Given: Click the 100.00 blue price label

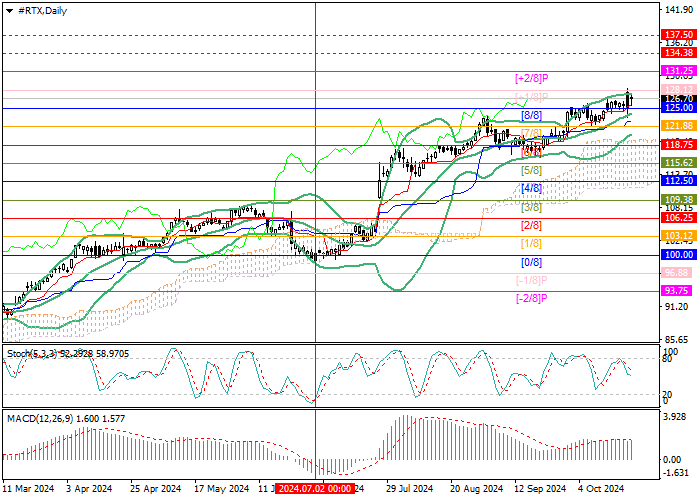Looking at the screenshot, I should pyautogui.click(x=678, y=255).
